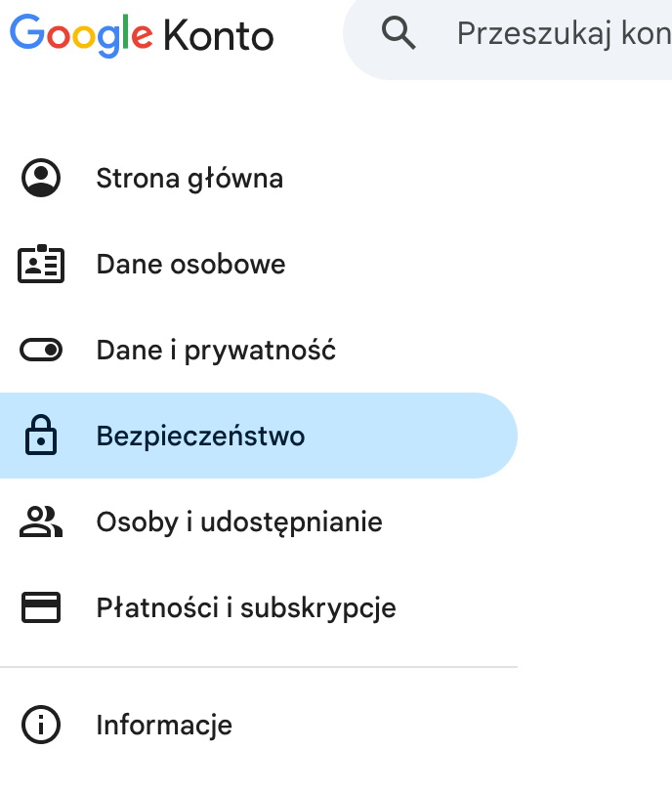
Task: Focus the Przeszukaj konto search field
Action: pos(564,34)
